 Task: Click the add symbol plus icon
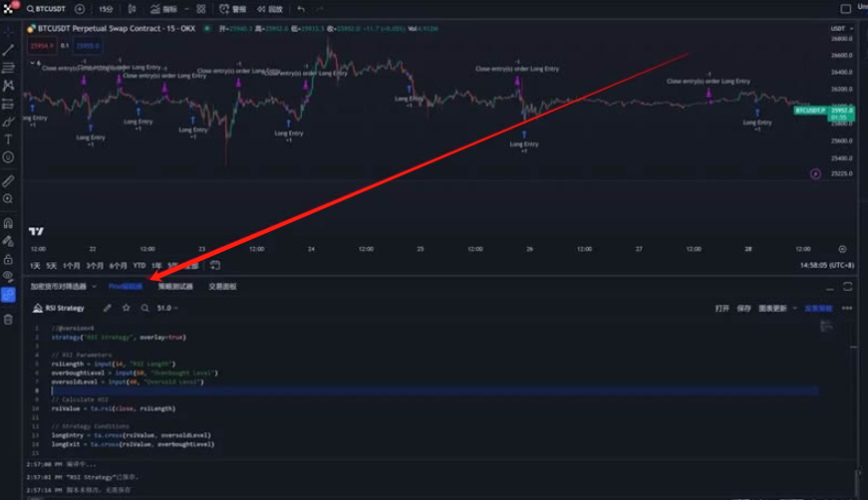80,9
